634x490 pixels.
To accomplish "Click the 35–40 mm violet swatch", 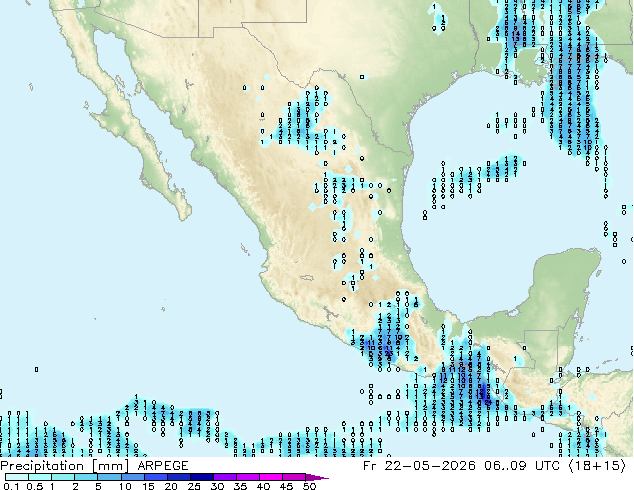I will (247, 477).
